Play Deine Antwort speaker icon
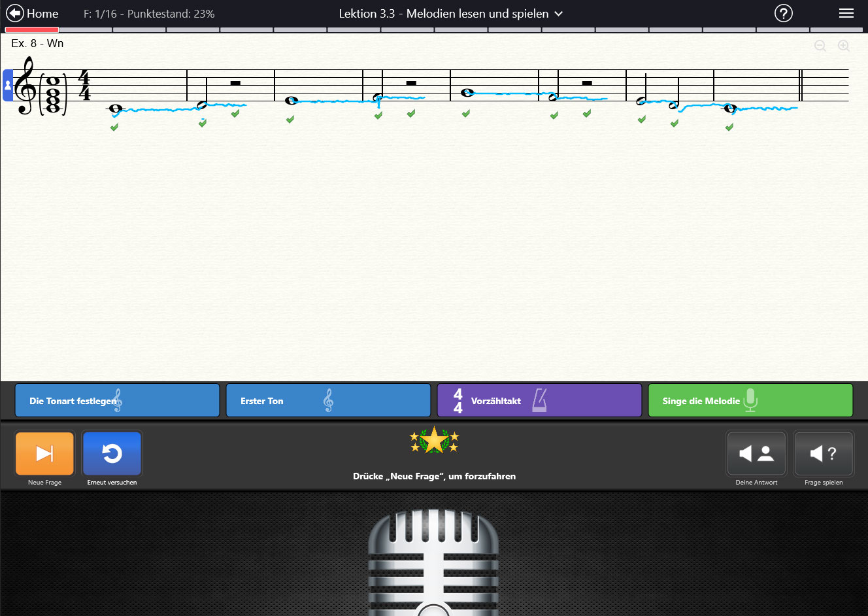The image size is (868, 616). coord(756,453)
